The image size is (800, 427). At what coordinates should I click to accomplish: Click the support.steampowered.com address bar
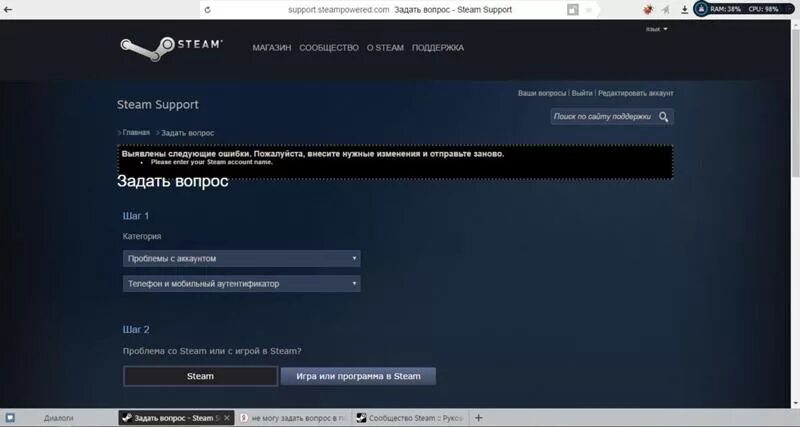click(399, 10)
